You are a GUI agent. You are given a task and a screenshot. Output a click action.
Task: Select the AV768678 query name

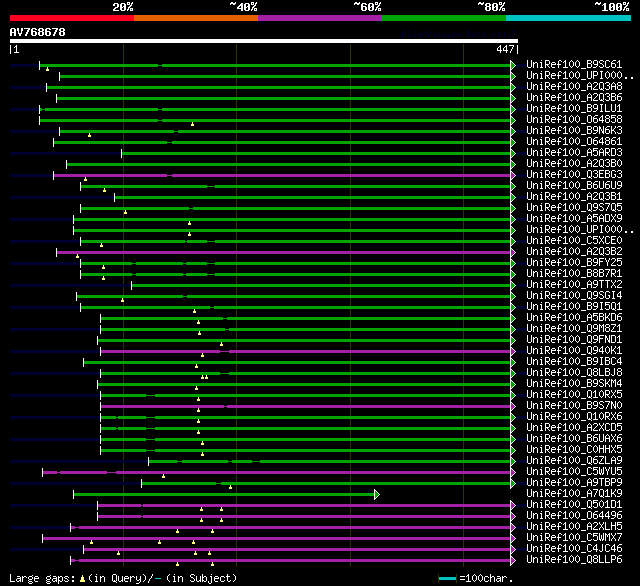[x=38, y=32]
